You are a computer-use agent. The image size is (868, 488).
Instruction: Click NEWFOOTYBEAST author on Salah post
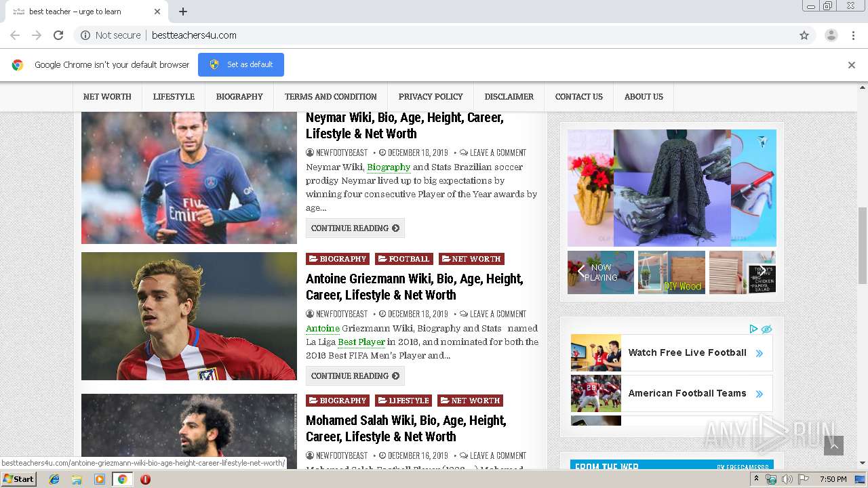coord(341,455)
